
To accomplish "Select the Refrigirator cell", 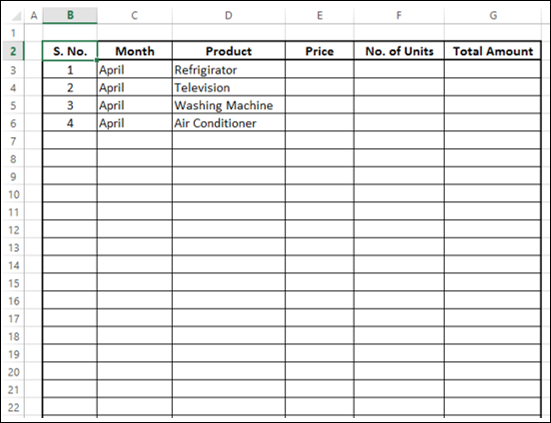I will point(229,70).
